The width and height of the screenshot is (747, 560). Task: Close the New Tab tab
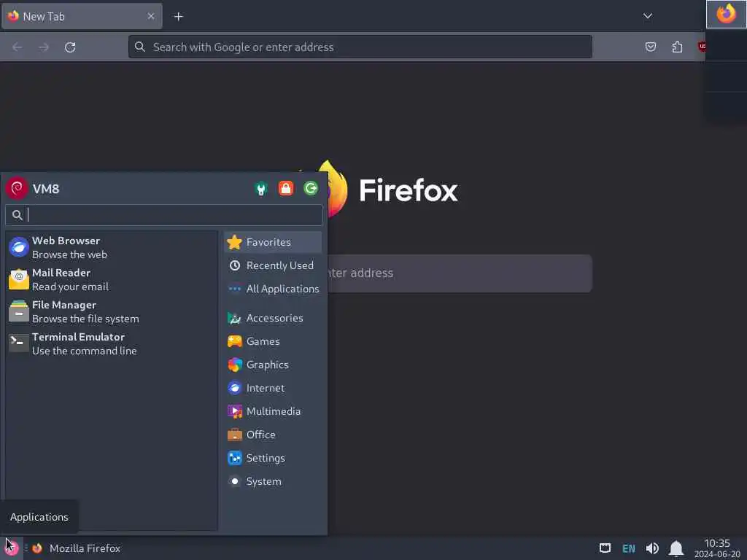pyautogui.click(x=150, y=16)
